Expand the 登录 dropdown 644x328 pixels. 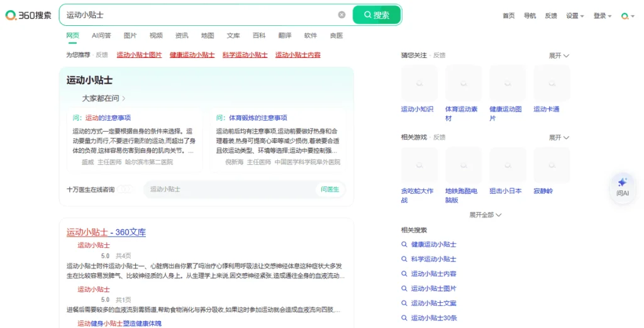(x=602, y=16)
